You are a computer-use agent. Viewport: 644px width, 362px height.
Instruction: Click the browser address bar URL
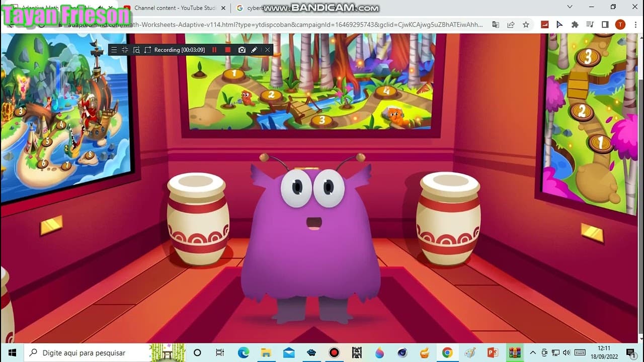point(274,25)
